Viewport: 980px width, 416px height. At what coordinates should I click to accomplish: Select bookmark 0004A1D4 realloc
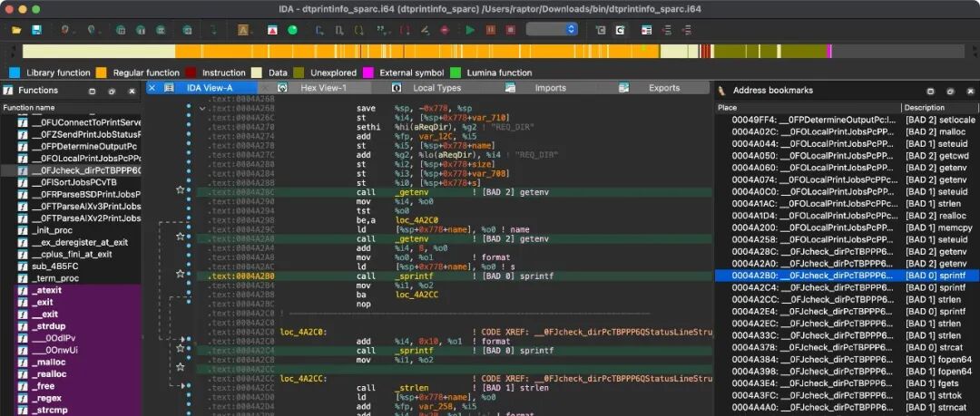click(847, 216)
